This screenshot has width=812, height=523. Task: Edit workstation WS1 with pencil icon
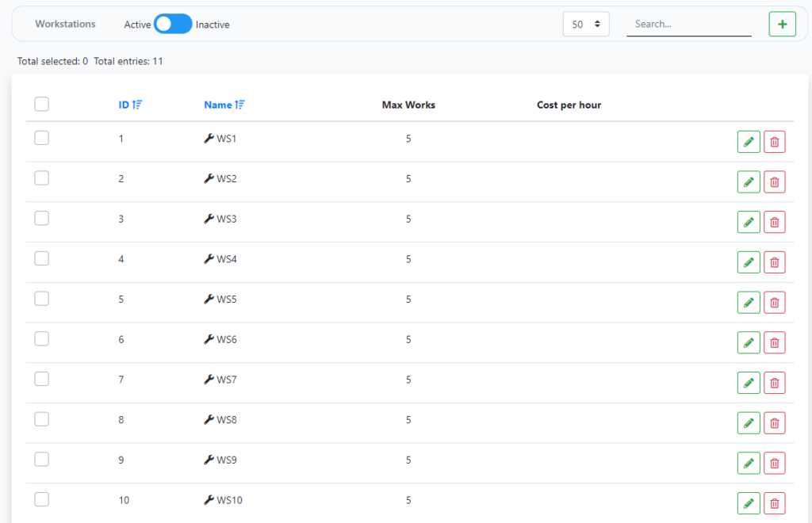tap(748, 142)
